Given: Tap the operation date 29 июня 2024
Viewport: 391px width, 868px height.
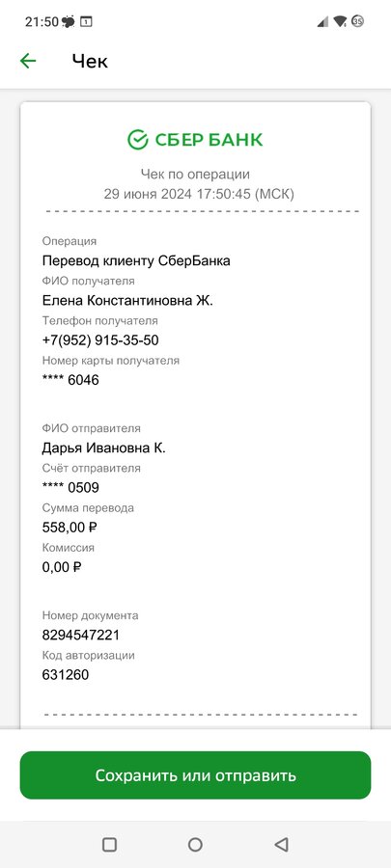Looking at the screenshot, I should [x=148, y=194].
